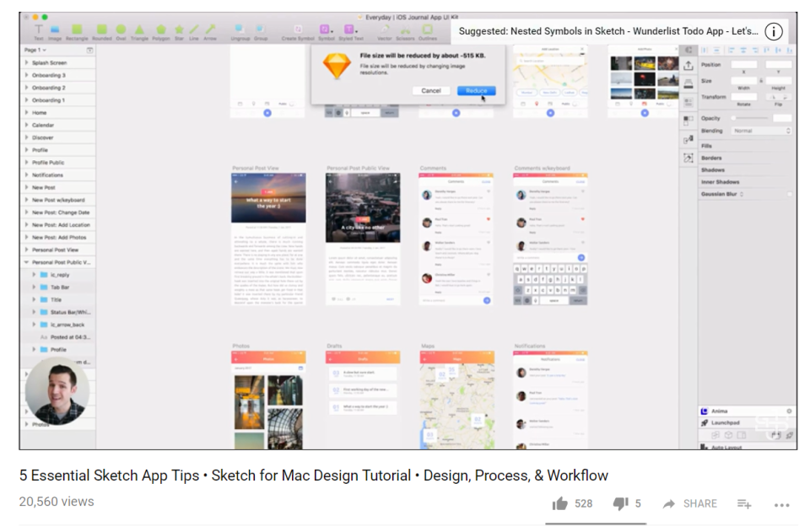Viewport: 810px width, 532px height.
Task: Select the Scissors tool
Action: pyautogui.click(x=406, y=31)
